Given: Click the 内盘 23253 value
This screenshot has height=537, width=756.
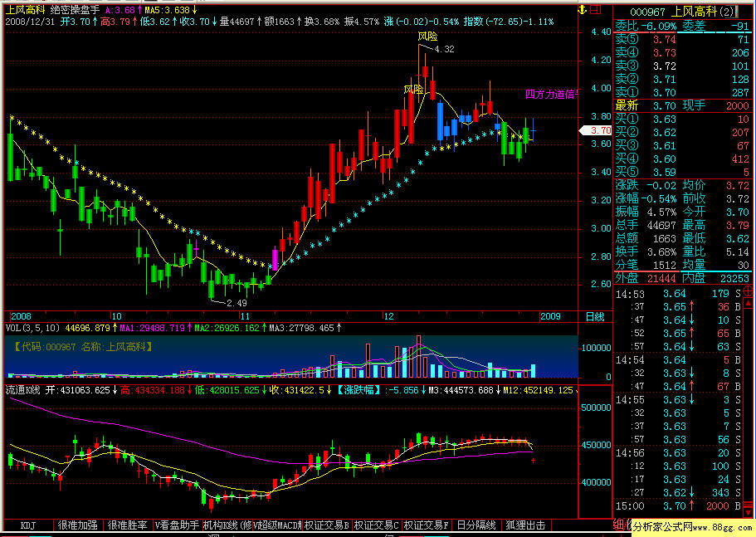Looking at the screenshot, I should tap(734, 278).
